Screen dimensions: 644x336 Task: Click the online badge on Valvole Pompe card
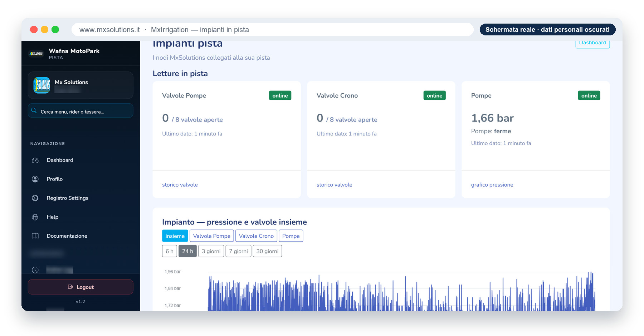[280, 95]
